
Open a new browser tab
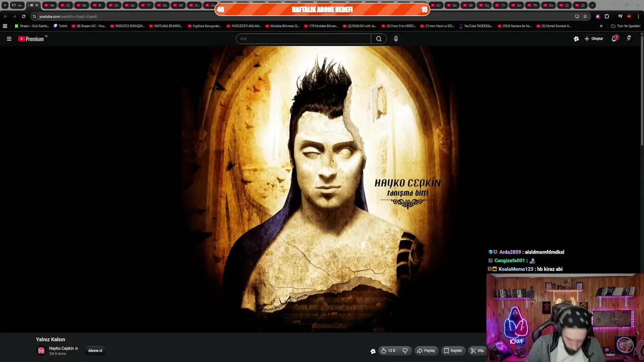click(592, 5)
